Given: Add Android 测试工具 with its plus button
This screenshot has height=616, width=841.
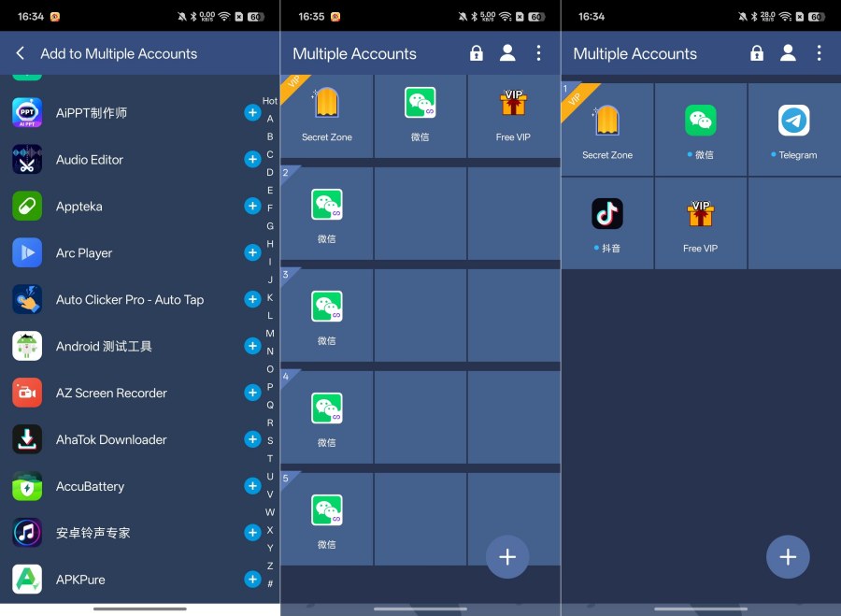Looking at the screenshot, I should tap(252, 346).
